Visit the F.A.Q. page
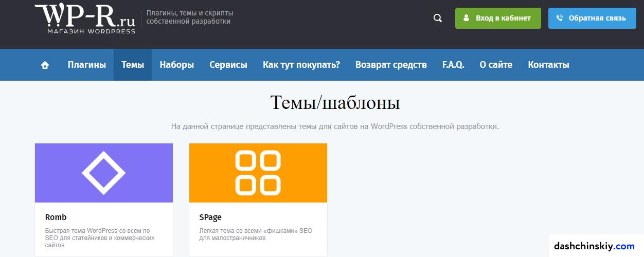The width and height of the screenshot is (644, 257). (453, 65)
